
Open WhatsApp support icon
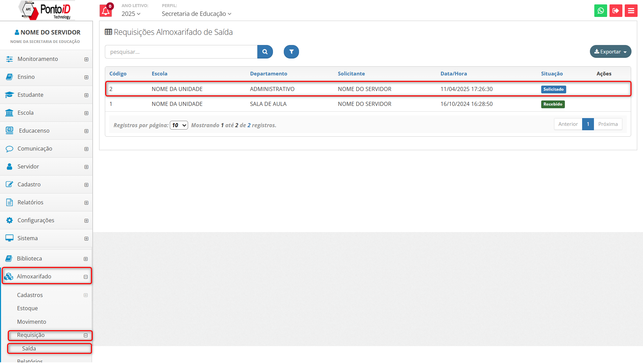pos(601,11)
